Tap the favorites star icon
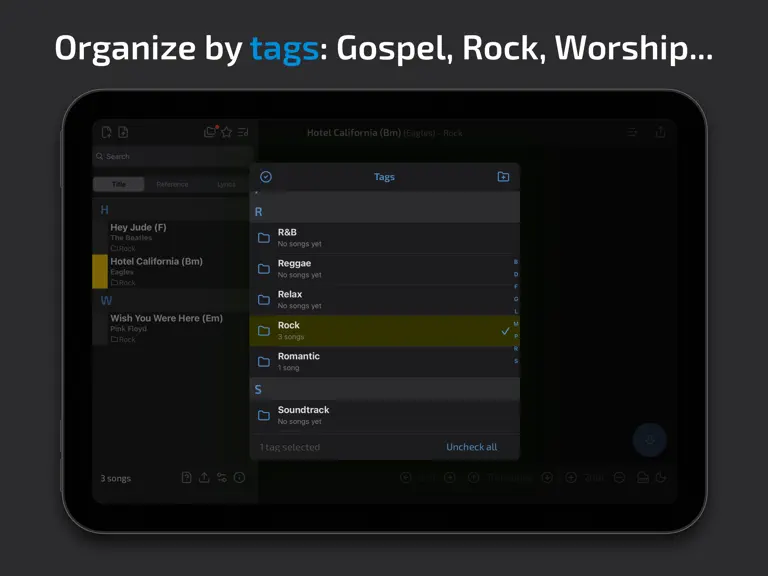 coord(226,132)
